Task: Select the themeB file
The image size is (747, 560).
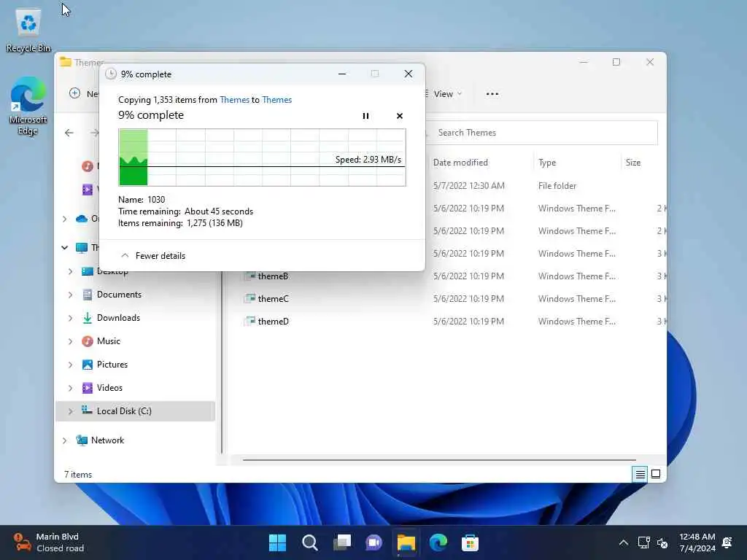Action: (x=273, y=276)
